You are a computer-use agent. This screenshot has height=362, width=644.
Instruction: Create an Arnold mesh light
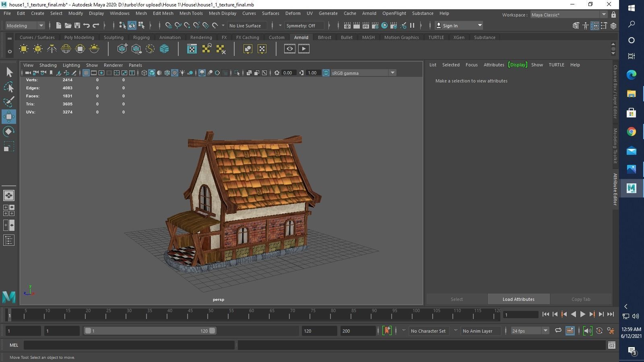click(38, 49)
